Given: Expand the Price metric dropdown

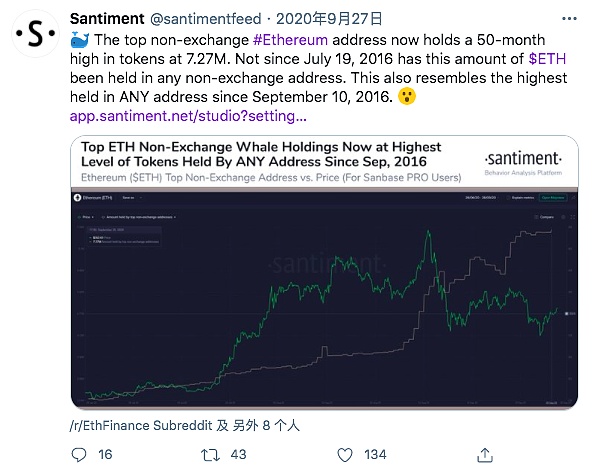Looking at the screenshot, I should coord(86,217).
